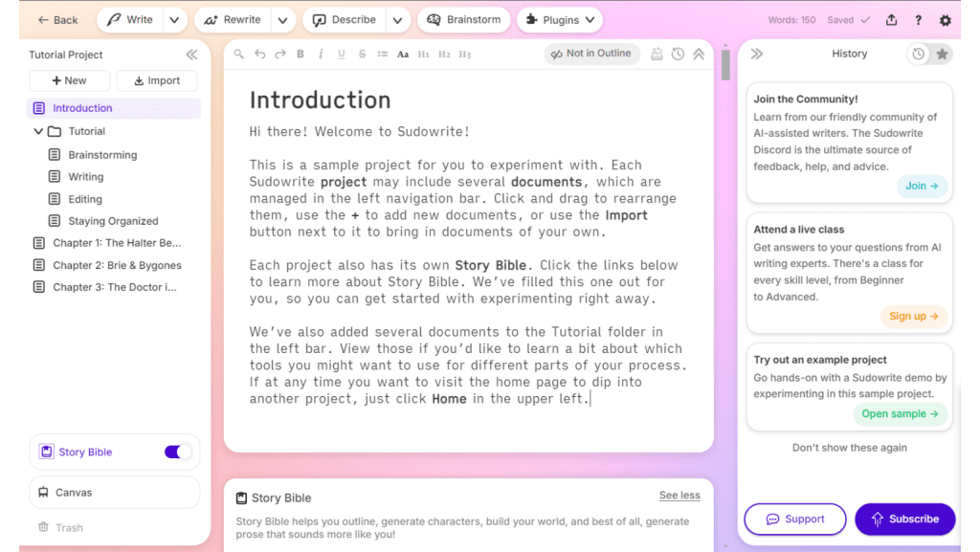Screen dimensions: 980x552
Task: Click the icon right of Not in Outline
Action: [x=657, y=55]
